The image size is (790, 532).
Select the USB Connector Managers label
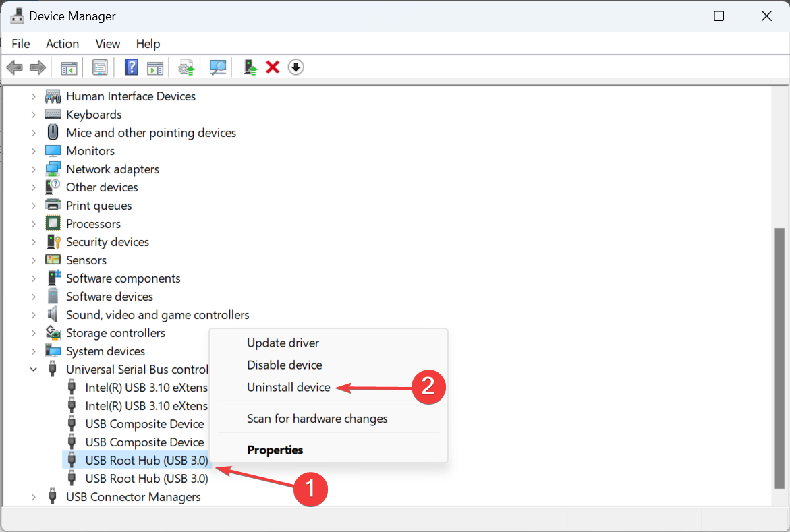coord(133,497)
